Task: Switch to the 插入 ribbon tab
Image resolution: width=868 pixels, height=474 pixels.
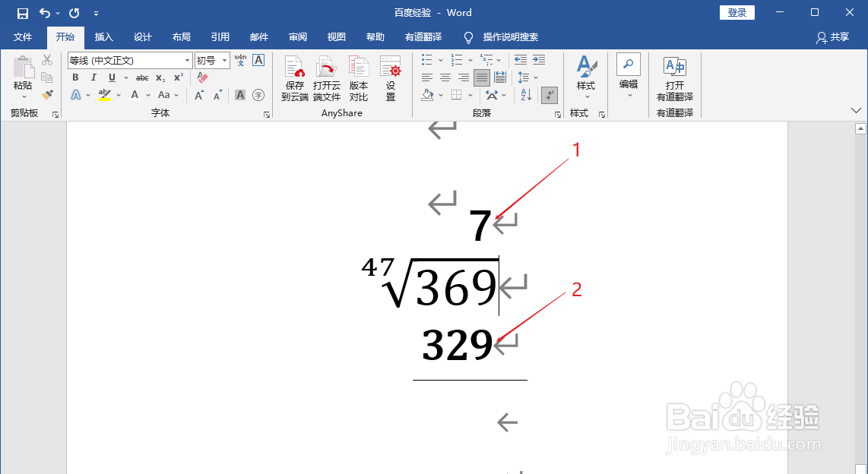Action: pyautogui.click(x=104, y=36)
